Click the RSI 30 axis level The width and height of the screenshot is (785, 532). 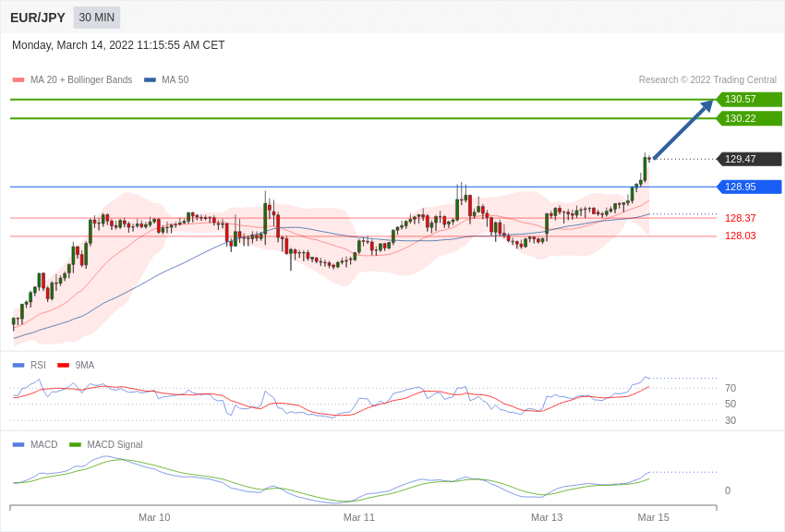coord(731,420)
